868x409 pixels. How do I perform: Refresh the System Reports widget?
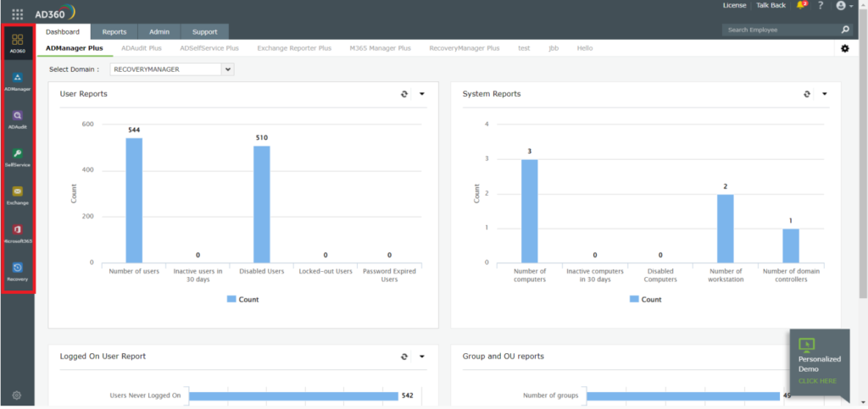(x=807, y=94)
